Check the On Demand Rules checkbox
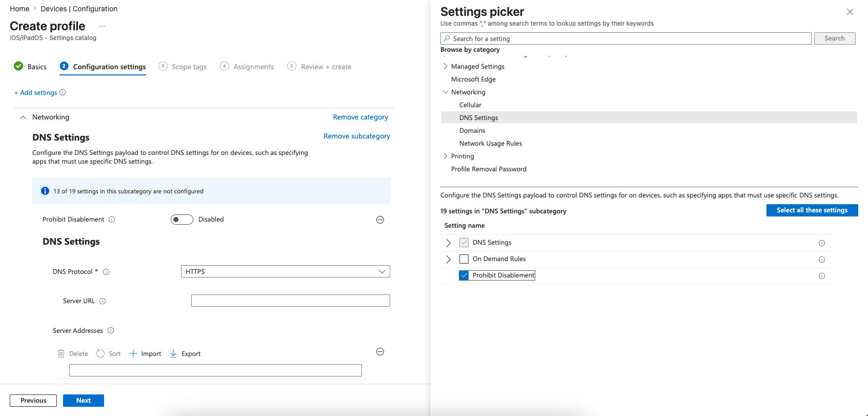The width and height of the screenshot is (868, 416). click(464, 259)
